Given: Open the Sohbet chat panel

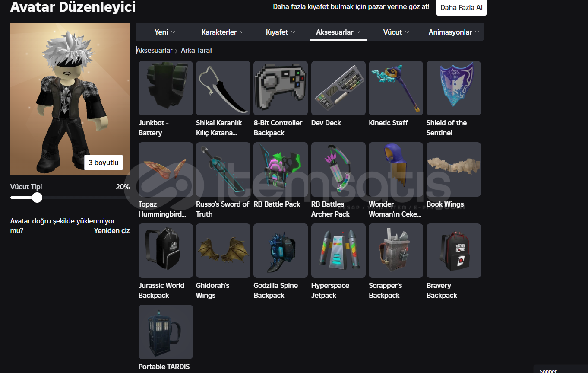Looking at the screenshot, I should coord(561,370).
